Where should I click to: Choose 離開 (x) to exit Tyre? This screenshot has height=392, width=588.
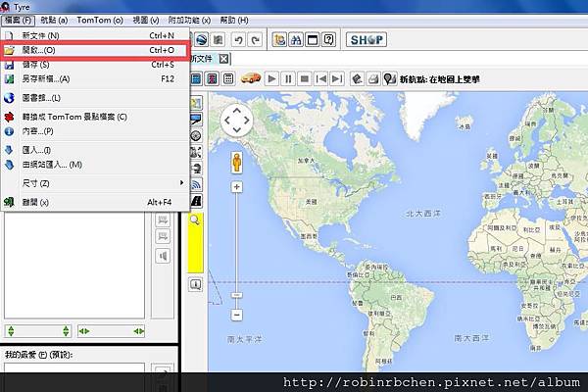(95, 202)
